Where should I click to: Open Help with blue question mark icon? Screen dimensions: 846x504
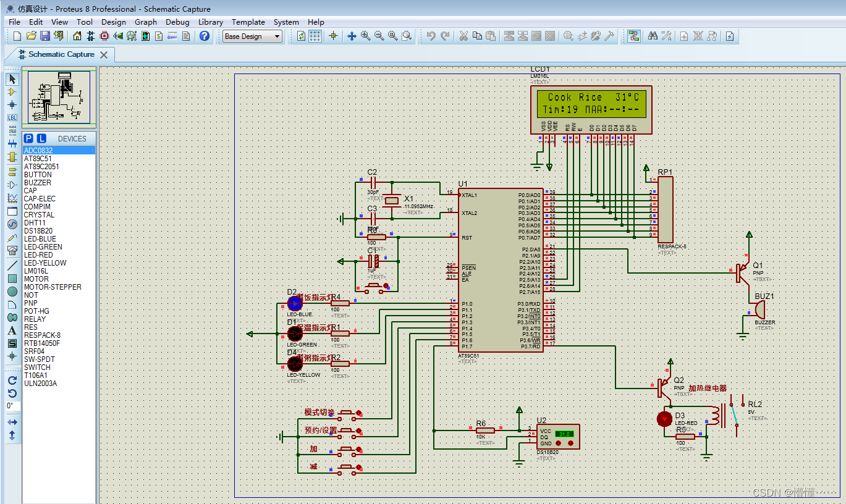(205, 36)
